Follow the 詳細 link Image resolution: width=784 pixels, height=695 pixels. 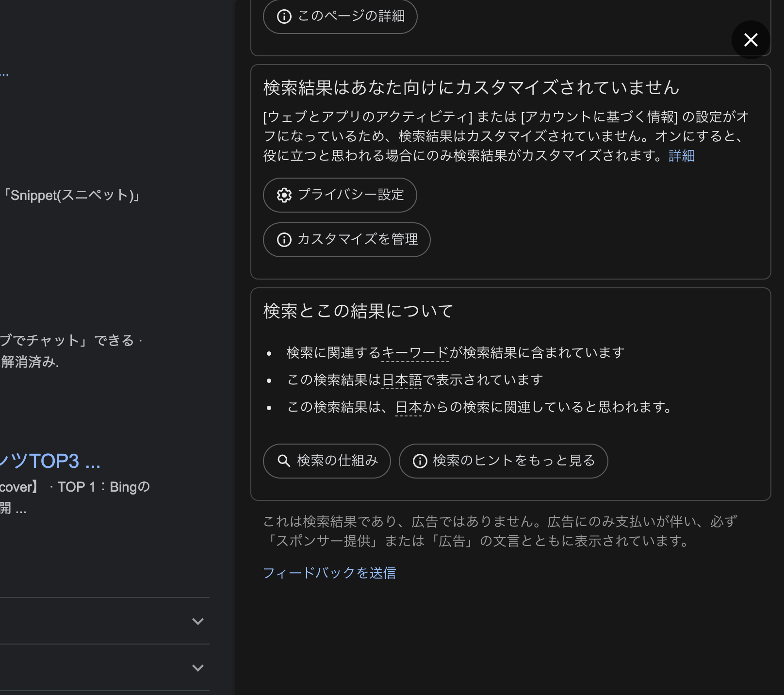click(x=682, y=156)
